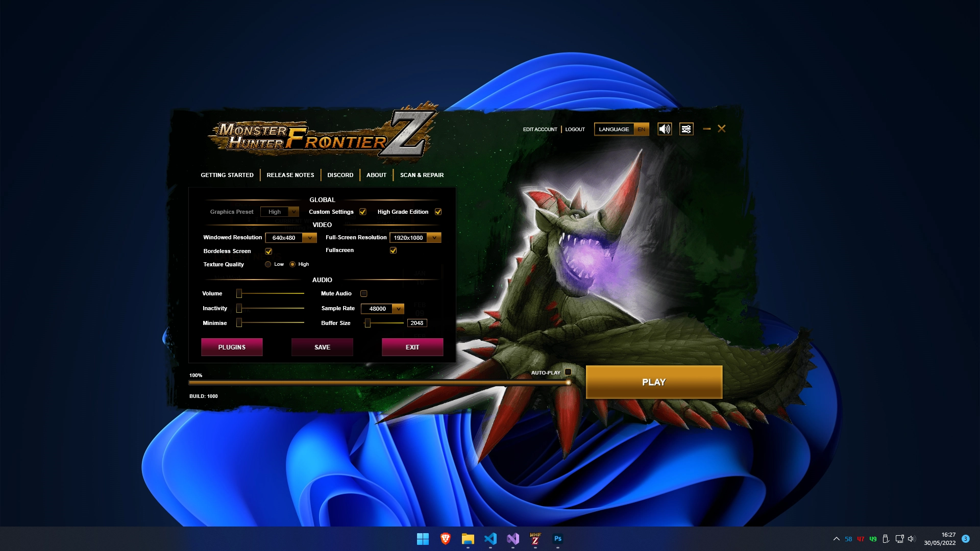Image resolution: width=980 pixels, height=551 pixels.
Task: Uncheck the High Grade Edition option
Action: coord(438,212)
